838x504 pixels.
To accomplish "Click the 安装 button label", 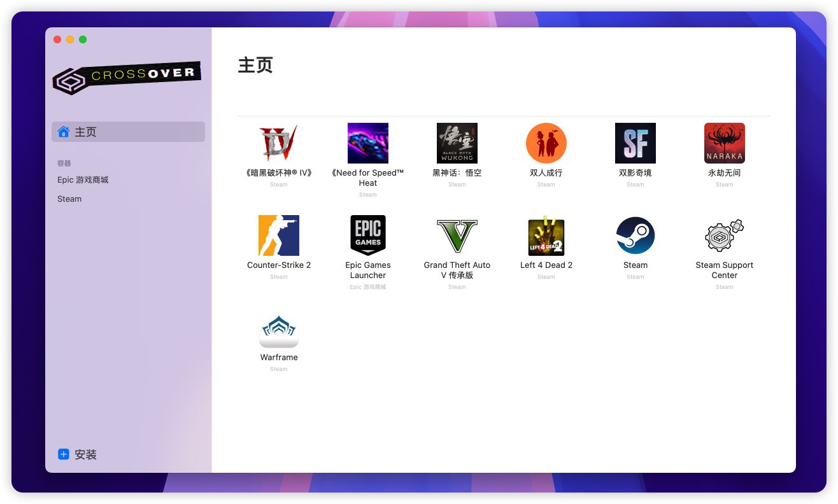I will pos(86,454).
